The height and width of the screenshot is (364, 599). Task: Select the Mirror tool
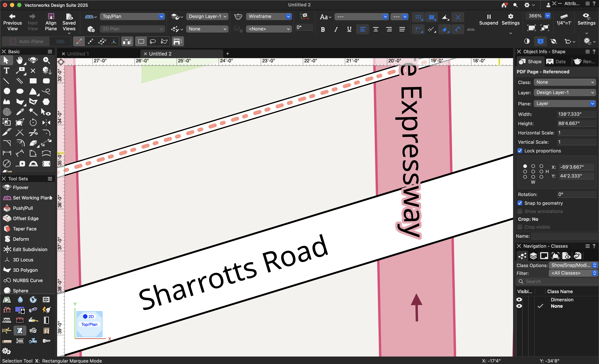[x=46, y=122]
